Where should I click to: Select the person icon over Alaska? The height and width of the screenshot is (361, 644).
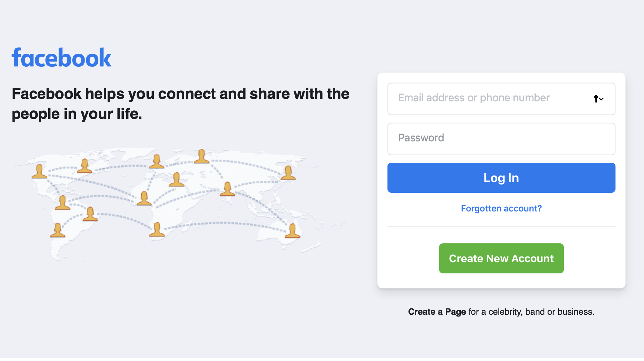point(39,171)
